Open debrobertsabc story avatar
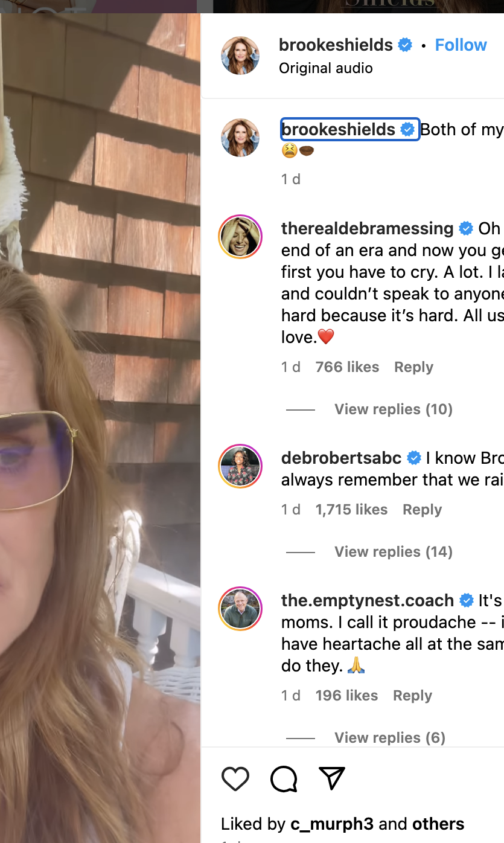This screenshot has height=843, width=504. [240, 466]
